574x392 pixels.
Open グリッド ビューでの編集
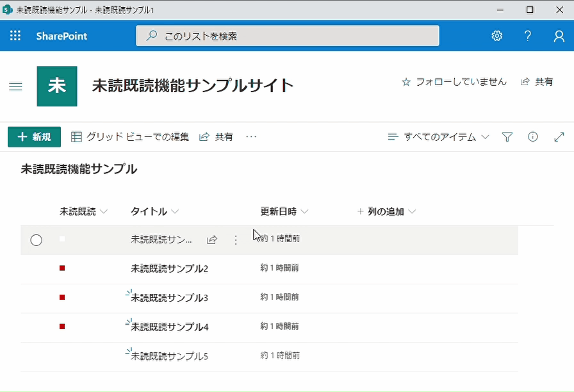coord(130,137)
